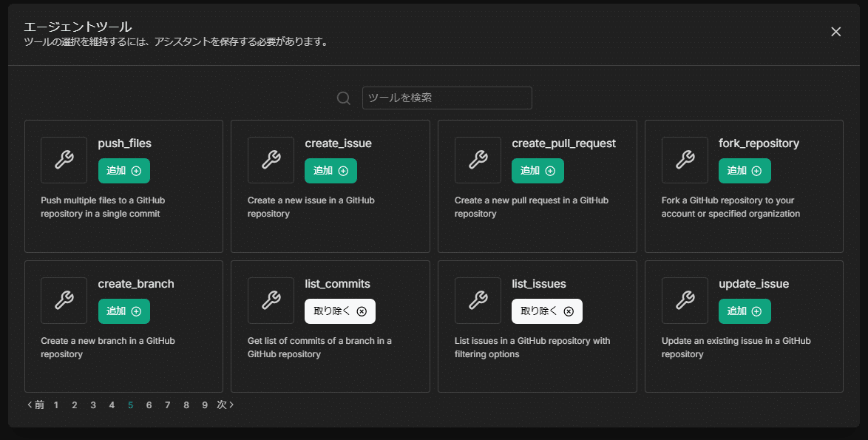This screenshot has height=440, width=868.
Task: Click the update_issue wrench icon
Action: (x=685, y=300)
